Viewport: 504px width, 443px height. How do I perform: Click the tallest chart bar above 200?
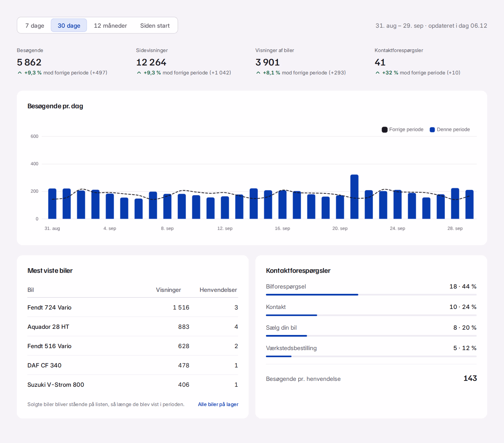pos(354,197)
